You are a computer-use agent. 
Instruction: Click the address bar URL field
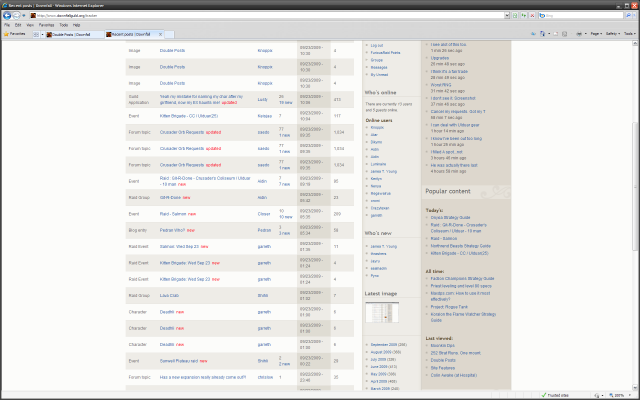267,16
